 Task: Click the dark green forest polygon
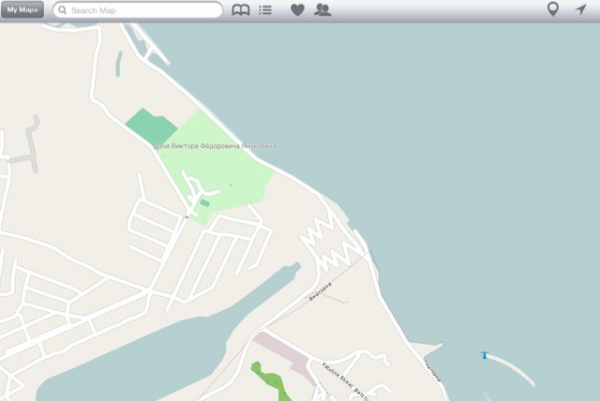151,127
